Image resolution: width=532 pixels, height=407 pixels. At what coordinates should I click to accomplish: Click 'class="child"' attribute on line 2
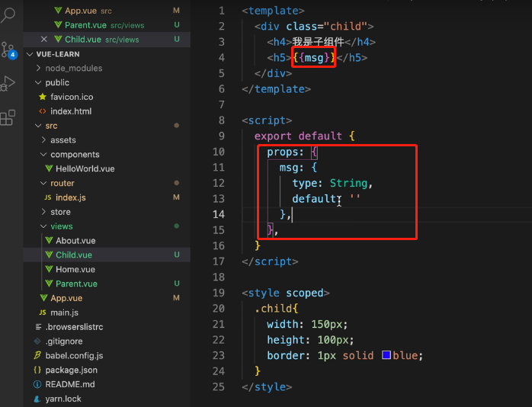[326, 27]
